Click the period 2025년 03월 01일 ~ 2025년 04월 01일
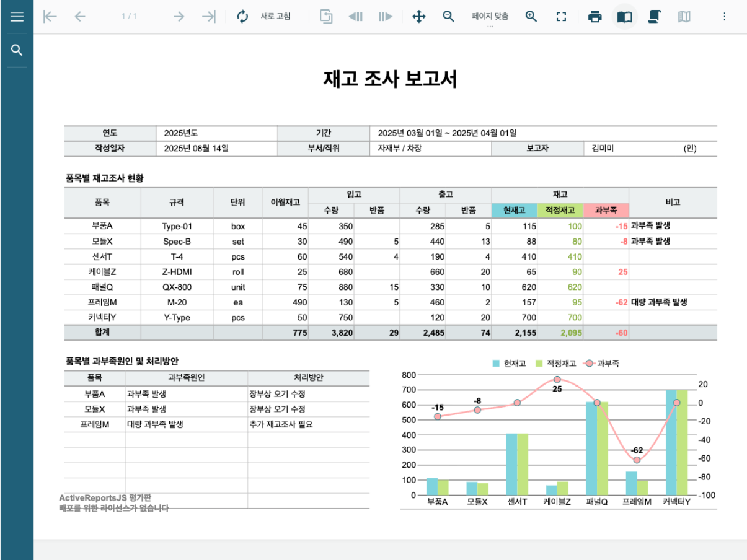747x560 pixels. (x=447, y=133)
